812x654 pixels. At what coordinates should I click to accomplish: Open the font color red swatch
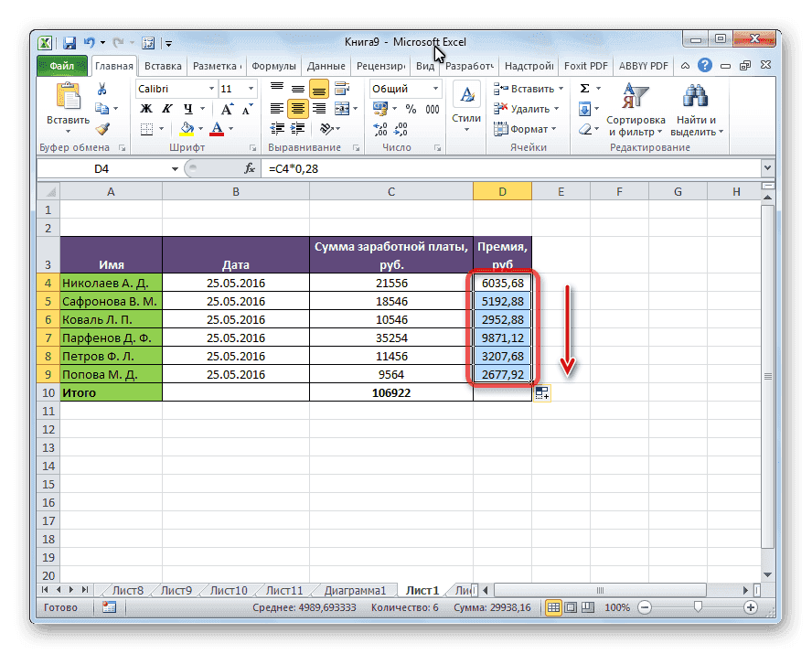[216, 129]
